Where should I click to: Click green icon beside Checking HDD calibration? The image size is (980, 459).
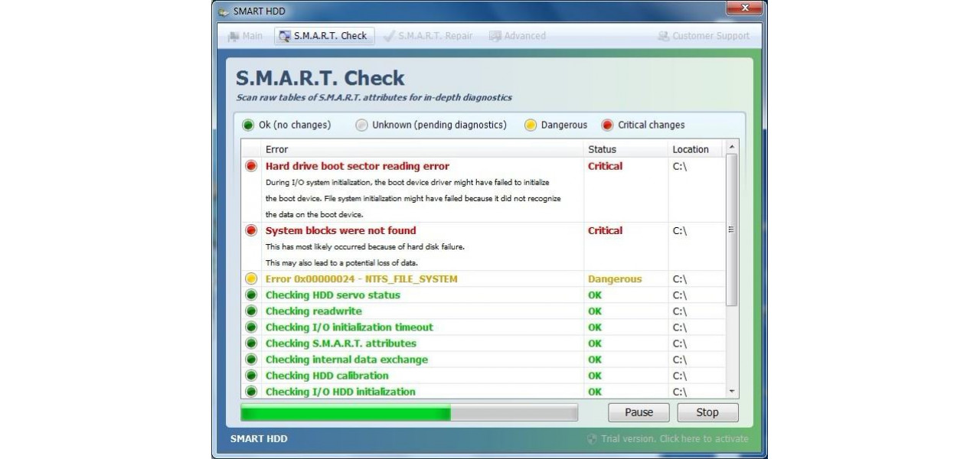pyautogui.click(x=250, y=376)
